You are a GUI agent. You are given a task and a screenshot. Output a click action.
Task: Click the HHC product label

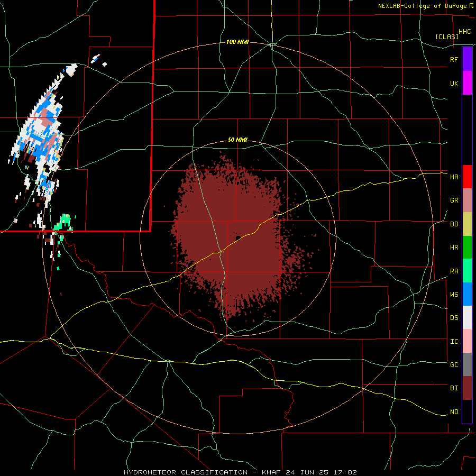(x=464, y=32)
